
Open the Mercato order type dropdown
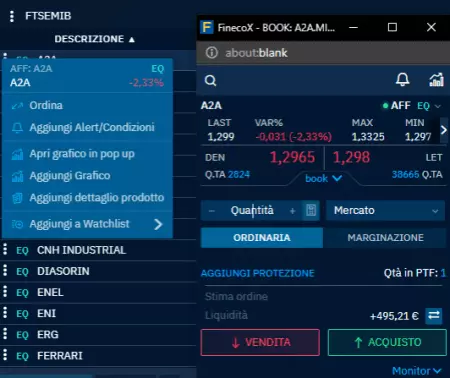(385, 210)
